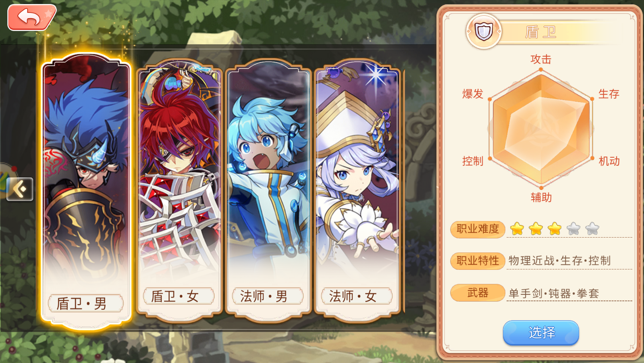The image size is (644, 363).
Task: Click the 生存 stat label
Action: [609, 94]
